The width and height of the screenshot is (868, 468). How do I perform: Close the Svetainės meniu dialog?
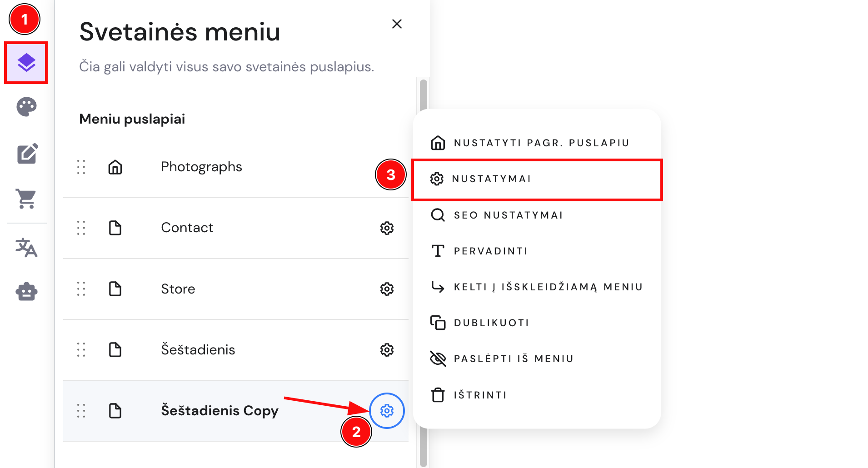pos(397,24)
